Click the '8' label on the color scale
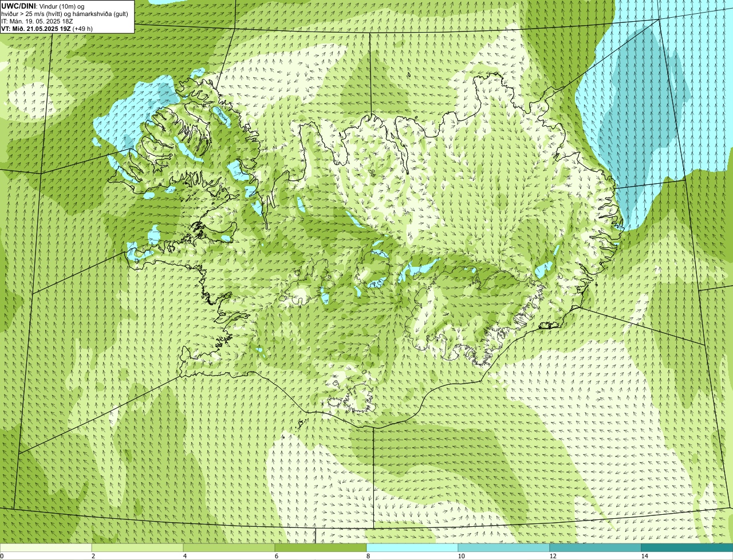 pos(367,556)
